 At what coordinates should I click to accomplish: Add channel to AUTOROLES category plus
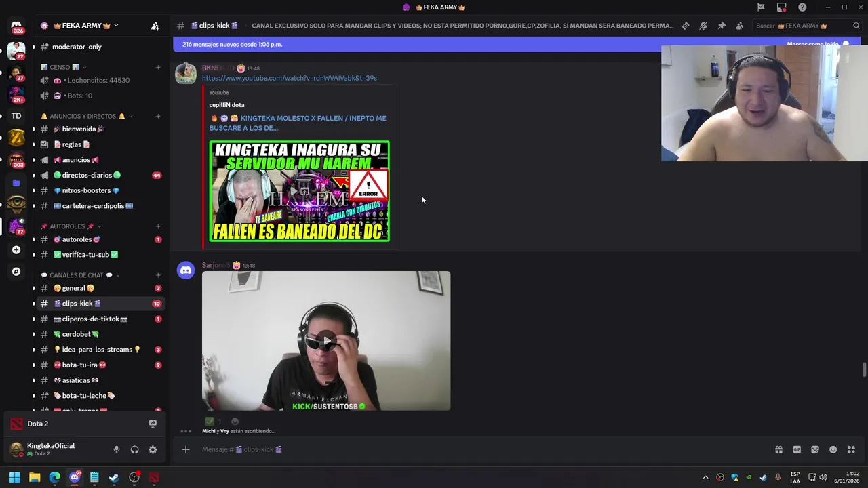click(x=158, y=226)
